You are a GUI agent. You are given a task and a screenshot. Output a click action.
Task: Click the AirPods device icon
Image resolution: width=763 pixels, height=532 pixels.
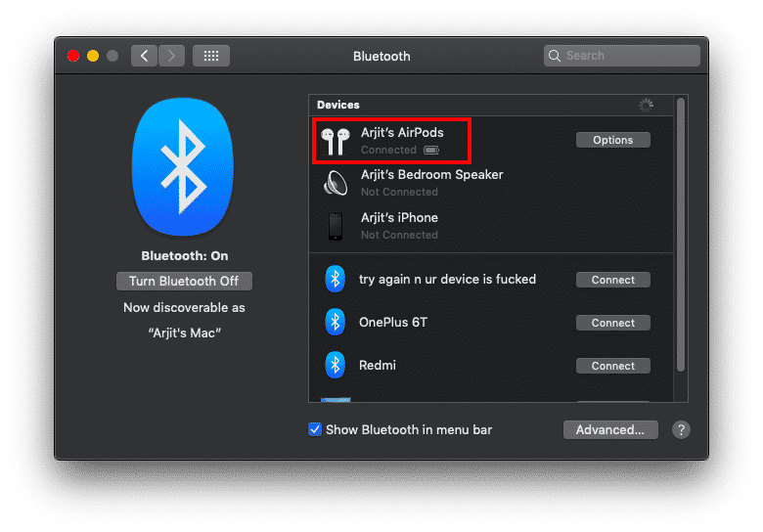336,141
